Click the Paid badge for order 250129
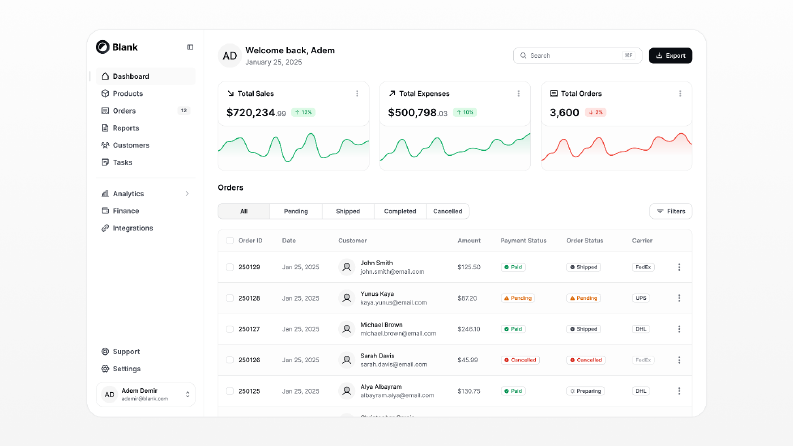793x446 pixels. 513,267
